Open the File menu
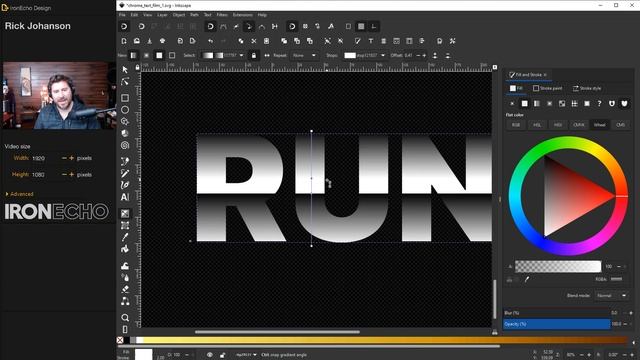The width and height of the screenshot is (640, 360). point(122,15)
